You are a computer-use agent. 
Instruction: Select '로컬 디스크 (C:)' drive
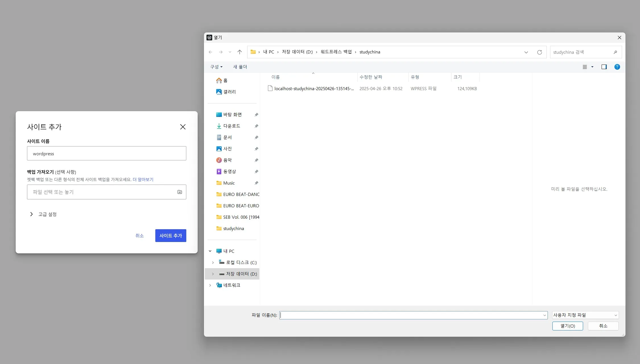point(238,262)
